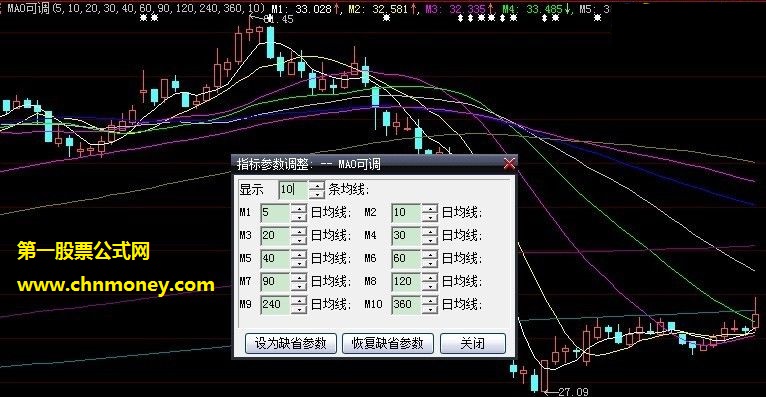Click the 条均线 label beside 显示 field
This screenshot has height=397, width=766.
coord(349,189)
